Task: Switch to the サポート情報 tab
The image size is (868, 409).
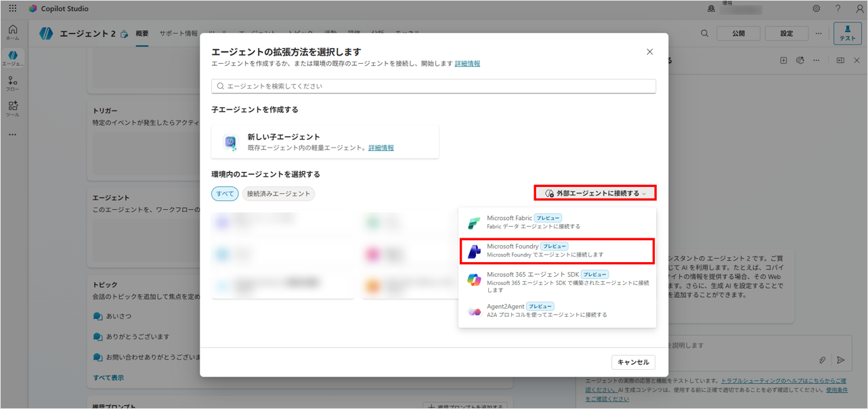Action: point(179,33)
